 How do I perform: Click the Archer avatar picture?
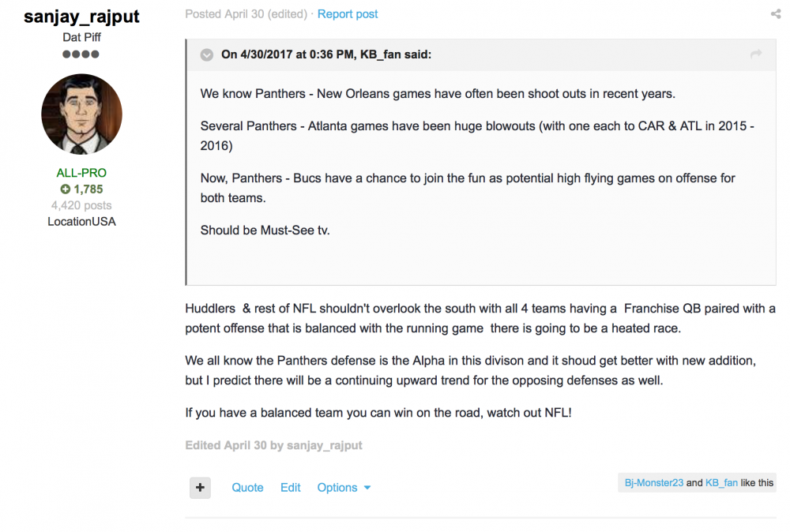click(x=81, y=114)
